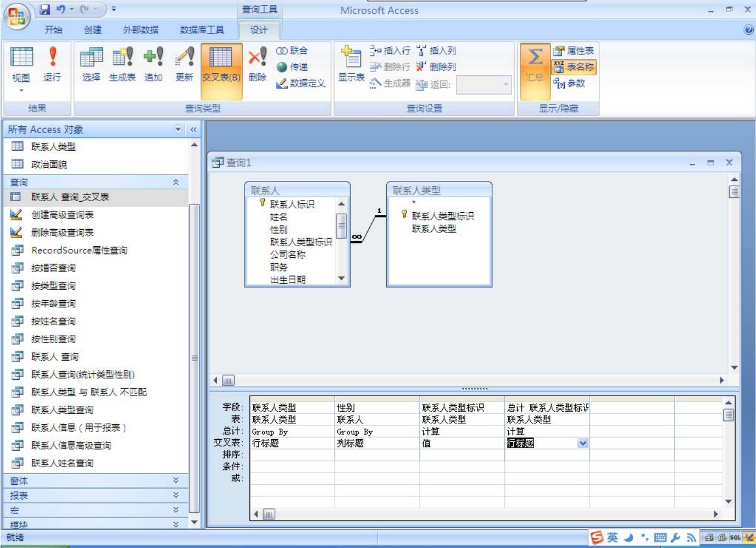The height and width of the screenshot is (548, 756).
Task: Toggle the 表名称 (Table Names) button
Action: click(x=574, y=67)
